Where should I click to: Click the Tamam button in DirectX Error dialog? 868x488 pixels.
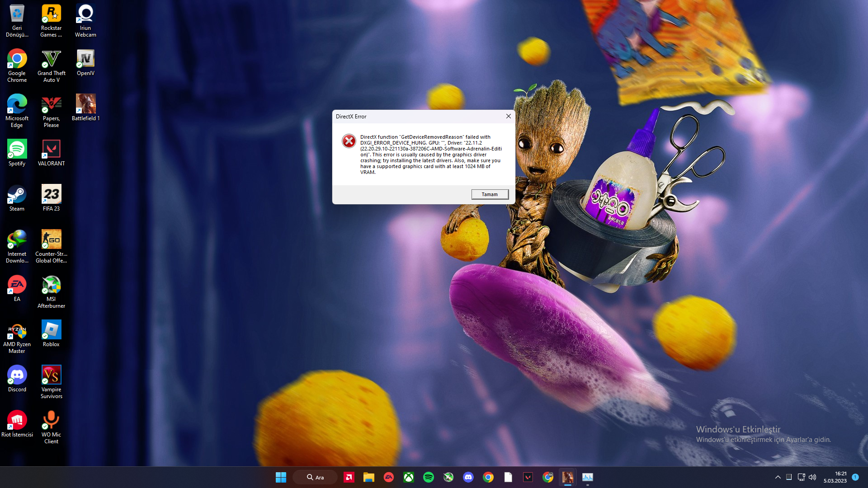(x=490, y=194)
